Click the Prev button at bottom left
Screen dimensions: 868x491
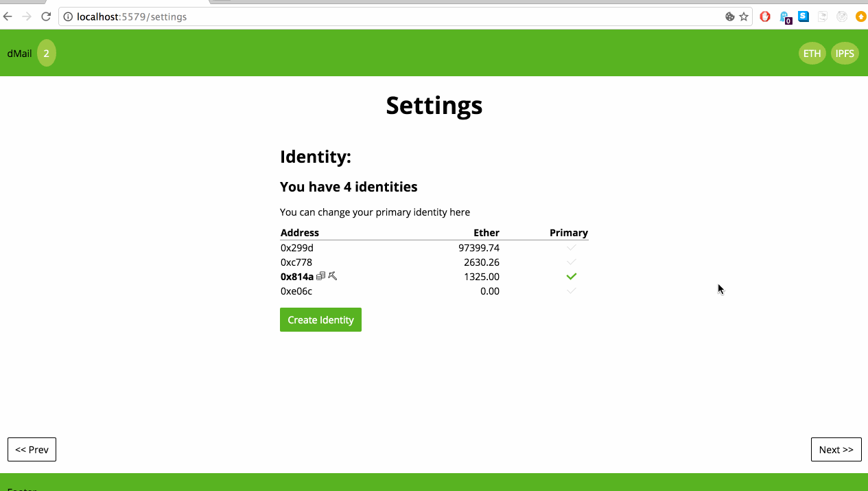(32, 449)
